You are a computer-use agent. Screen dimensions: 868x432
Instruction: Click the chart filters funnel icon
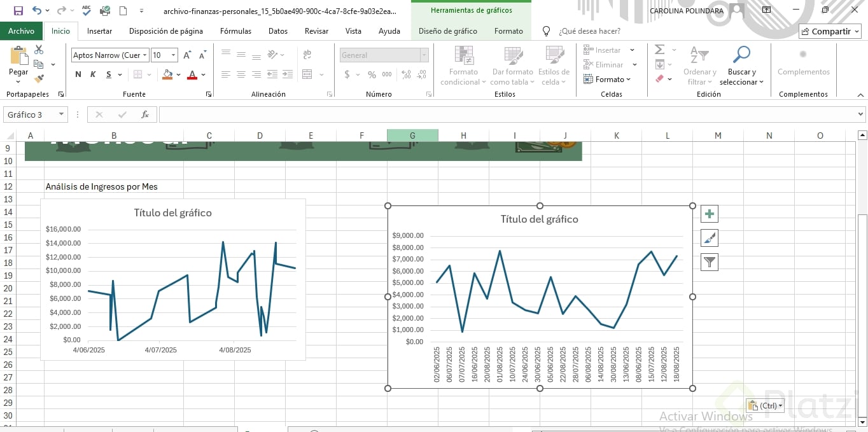710,261
